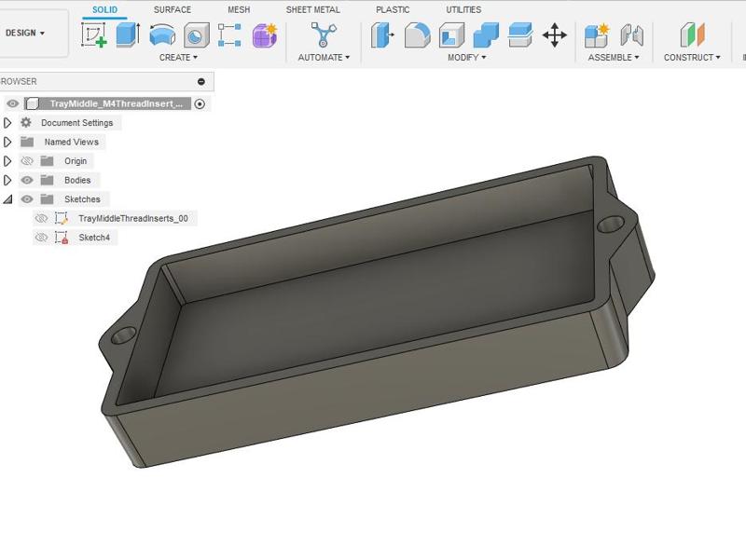Select the Revolve tool

160,34
